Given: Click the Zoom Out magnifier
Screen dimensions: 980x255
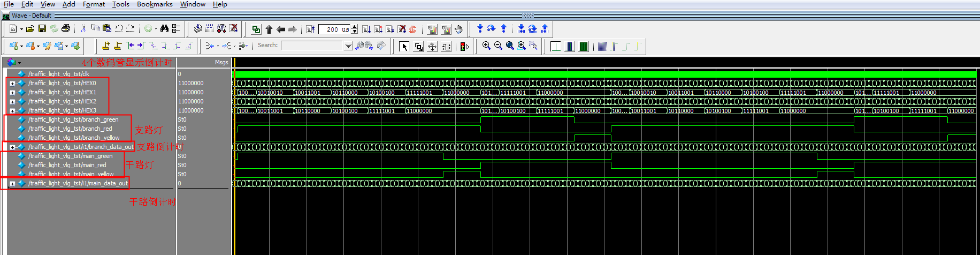Looking at the screenshot, I should [x=498, y=46].
